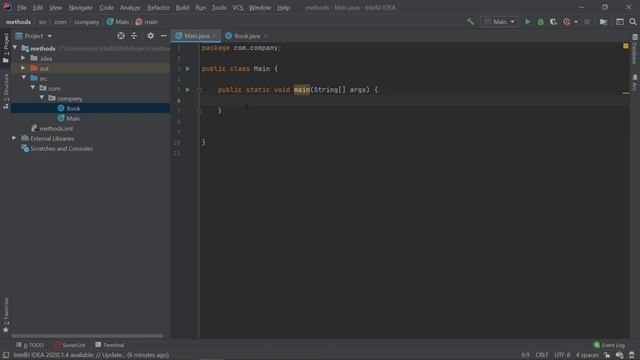
Task: Run Main with the green play button
Action: click(x=527, y=22)
